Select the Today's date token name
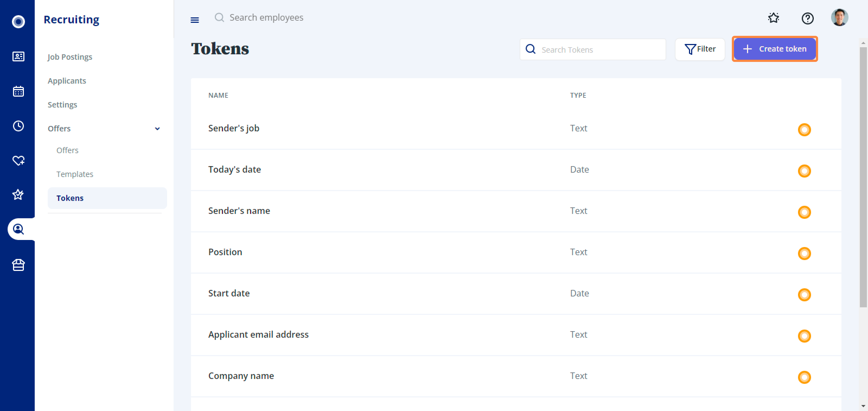This screenshot has width=868, height=411. pos(234,169)
